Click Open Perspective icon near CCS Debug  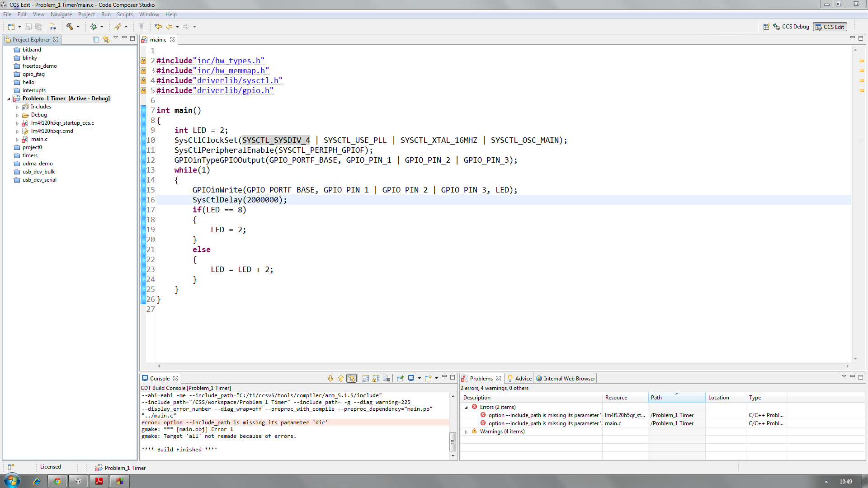pos(766,27)
